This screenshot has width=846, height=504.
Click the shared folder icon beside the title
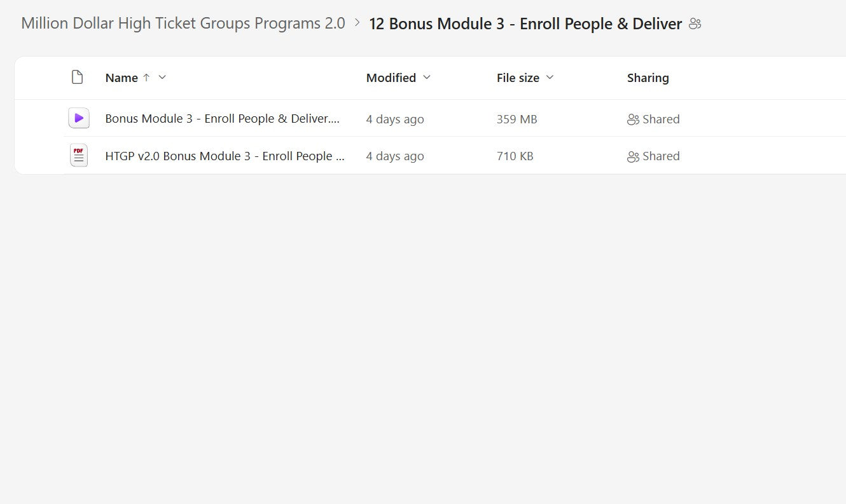695,24
